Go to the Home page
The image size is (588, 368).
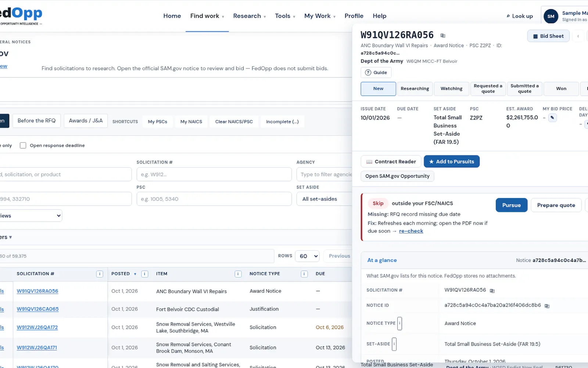coord(172,16)
